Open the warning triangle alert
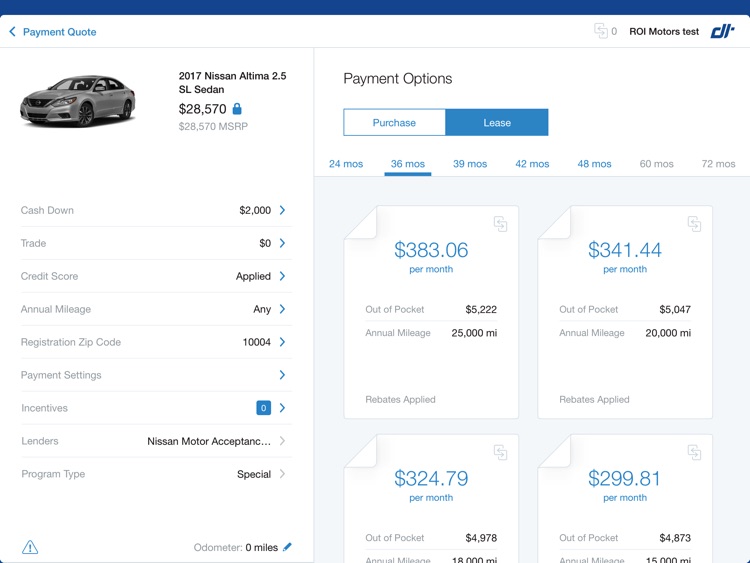 tap(30, 547)
